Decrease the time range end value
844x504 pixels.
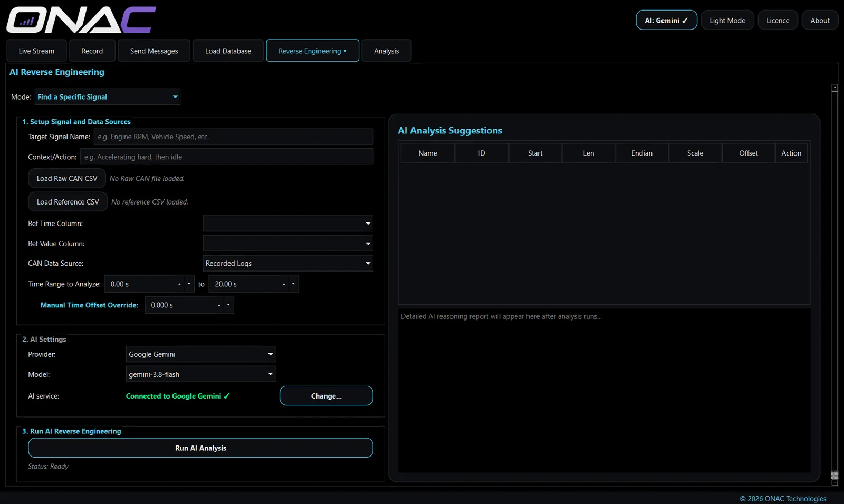[x=293, y=284]
